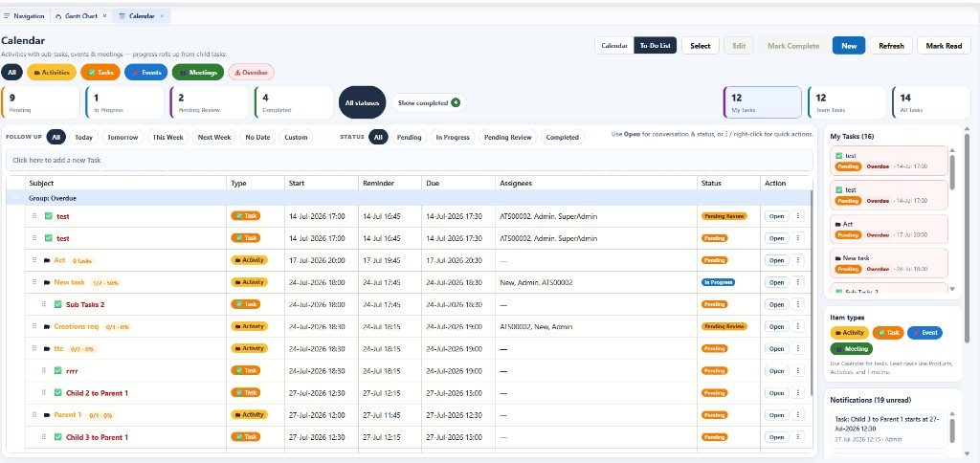
Task: Click the Meeting badge in Item types panel
Action: pyautogui.click(x=853, y=348)
